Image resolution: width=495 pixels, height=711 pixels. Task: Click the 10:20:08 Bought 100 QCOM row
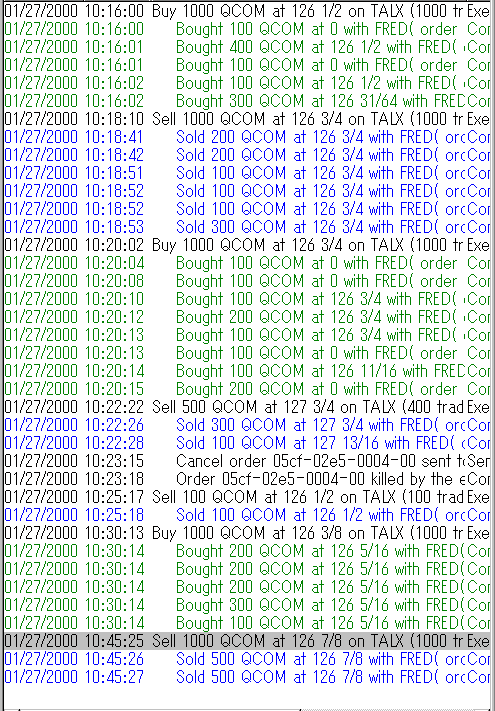point(247,281)
